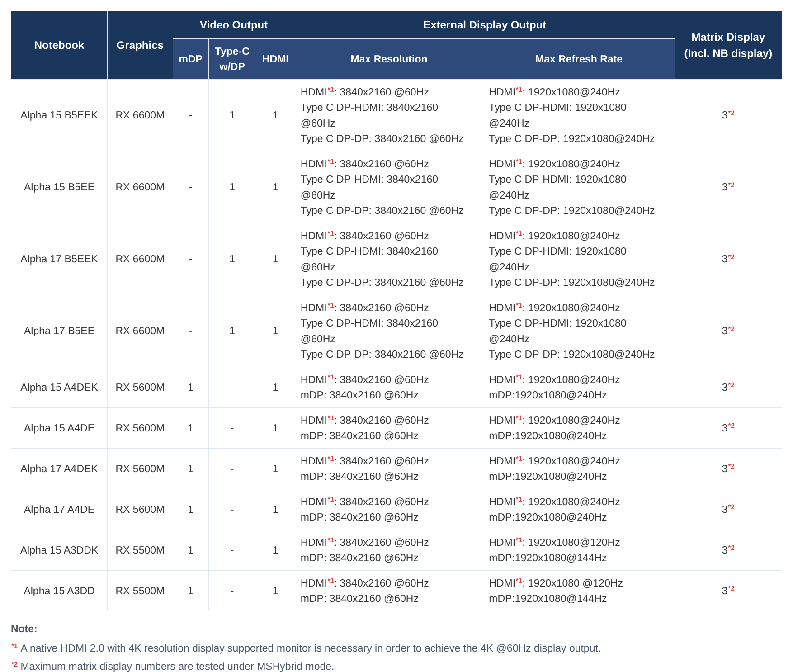
Task: Select "RX 5600M" in the Alpha 17 A4DE row
Action: (140, 510)
